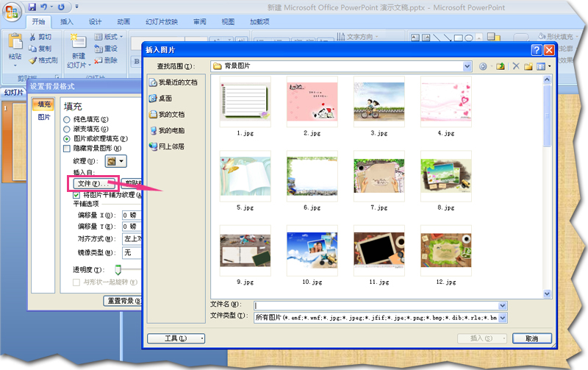Click Reset (重设) slide button
The image size is (588, 370).
pos(106,49)
